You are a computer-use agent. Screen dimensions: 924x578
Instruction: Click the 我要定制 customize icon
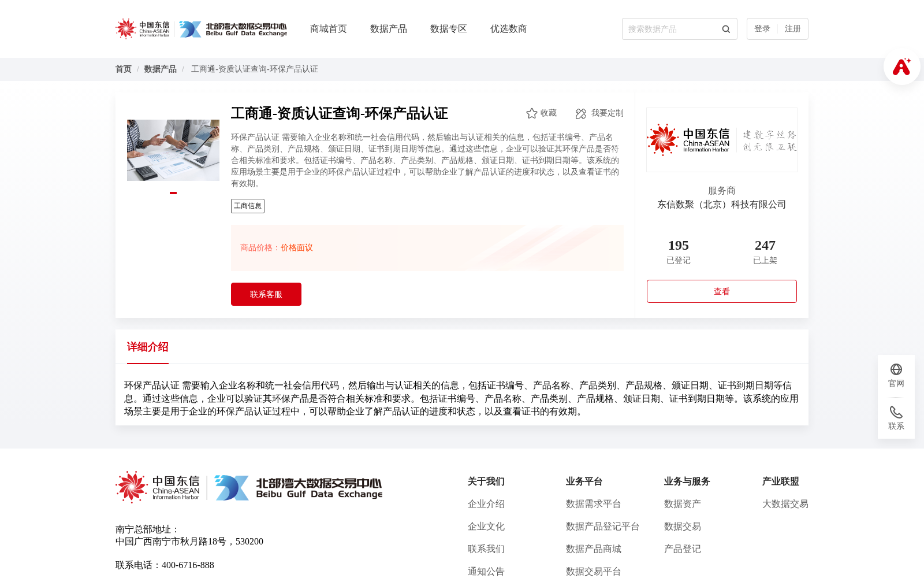(x=581, y=114)
